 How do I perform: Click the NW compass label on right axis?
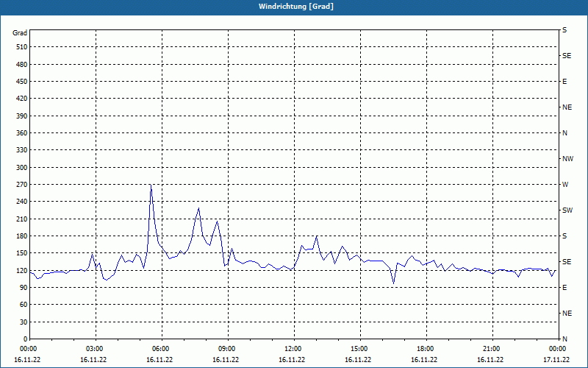[567, 159]
